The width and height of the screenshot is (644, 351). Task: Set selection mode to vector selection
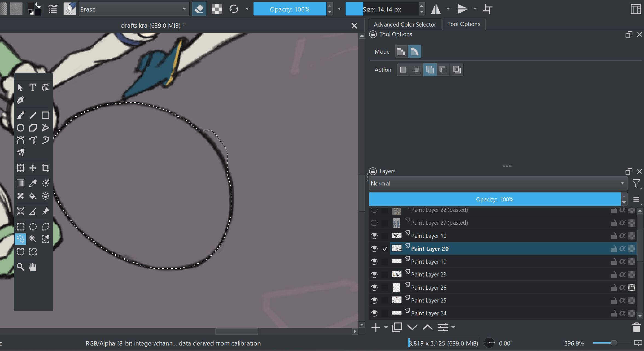pyautogui.click(x=415, y=52)
